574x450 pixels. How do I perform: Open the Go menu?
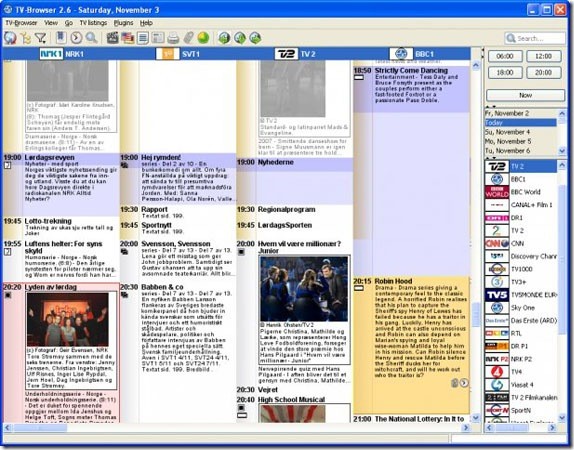[x=68, y=23]
